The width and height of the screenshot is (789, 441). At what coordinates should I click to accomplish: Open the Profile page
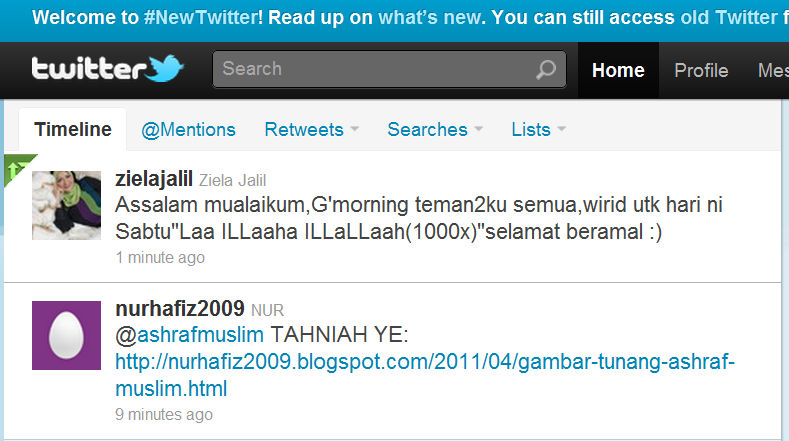[x=701, y=70]
